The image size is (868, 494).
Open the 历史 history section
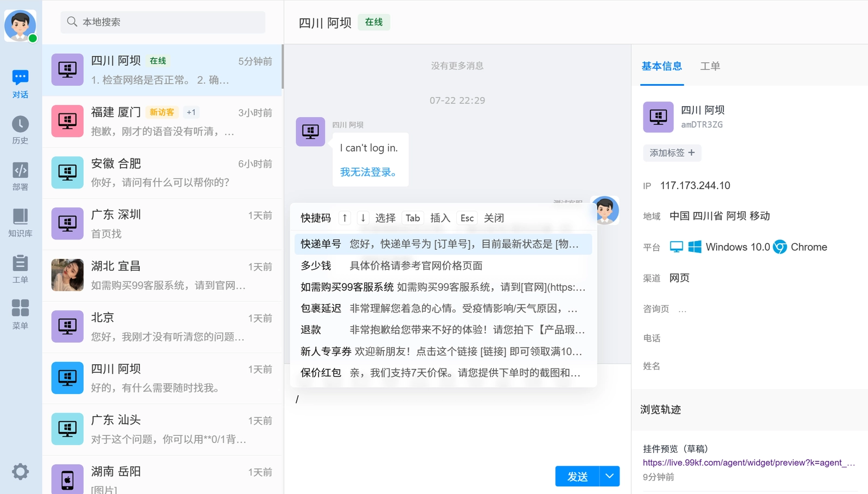20,130
